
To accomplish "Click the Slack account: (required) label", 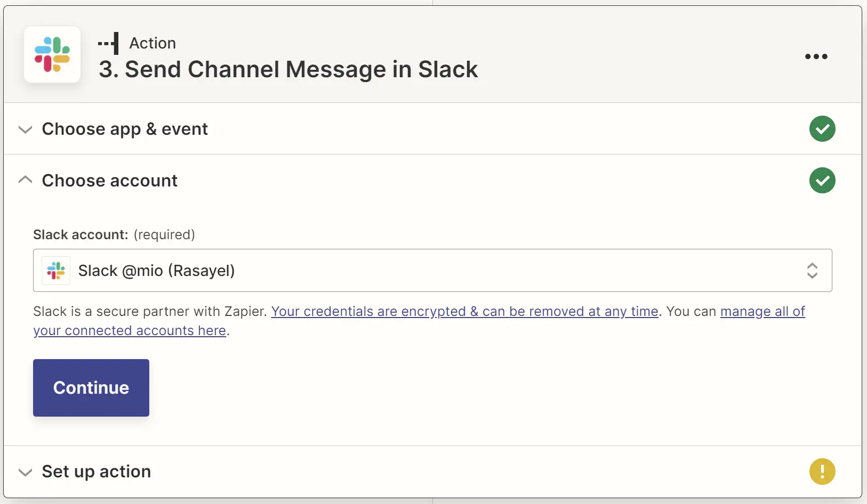I will [114, 234].
